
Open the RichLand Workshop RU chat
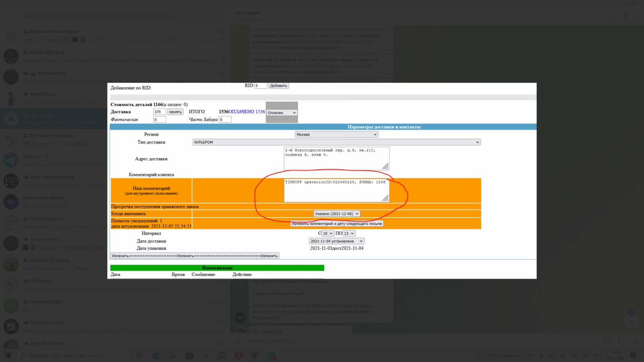121,35
